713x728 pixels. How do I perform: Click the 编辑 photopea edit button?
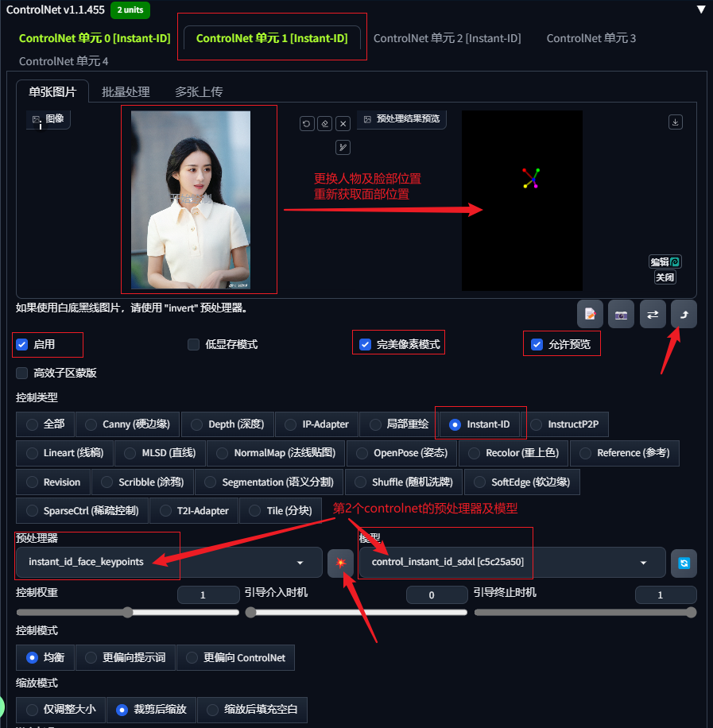665,261
